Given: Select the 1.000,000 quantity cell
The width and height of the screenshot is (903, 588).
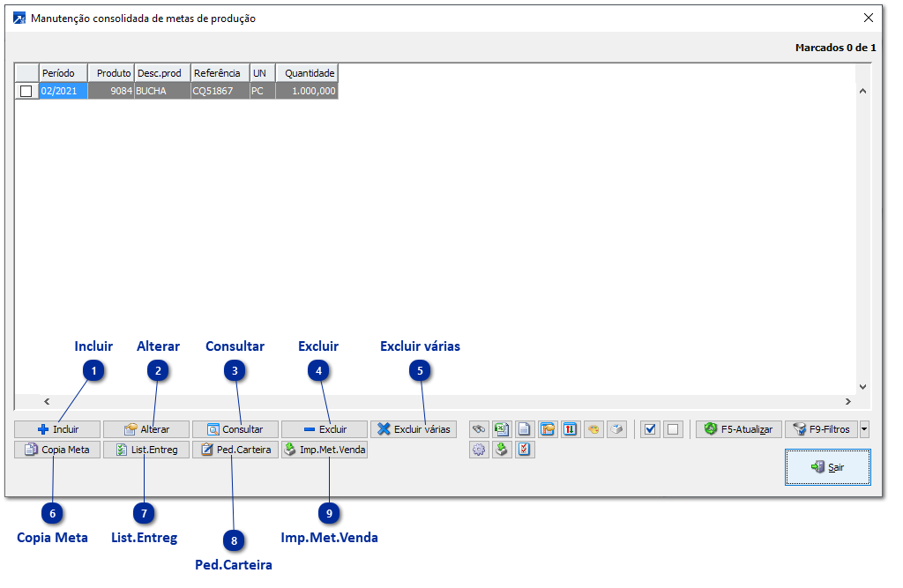Looking at the screenshot, I should click(307, 91).
